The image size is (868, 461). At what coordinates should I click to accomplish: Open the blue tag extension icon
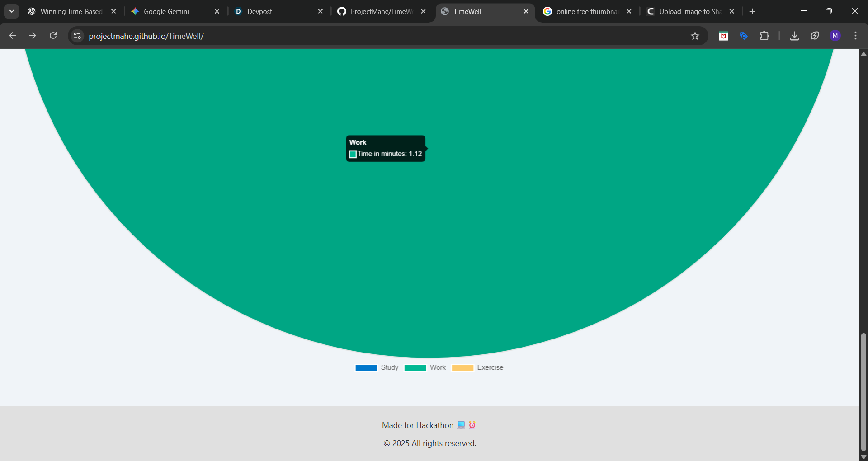pyautogui.click(x=744, y=36)
